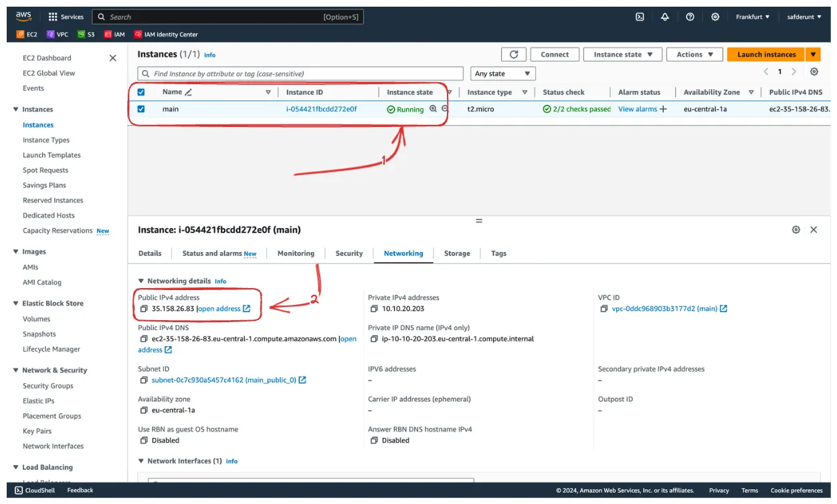Viewport: 837px width, 504px height.
Task: Copy the private IPv4 address 10.10.20.203
Action: point(374,309)
